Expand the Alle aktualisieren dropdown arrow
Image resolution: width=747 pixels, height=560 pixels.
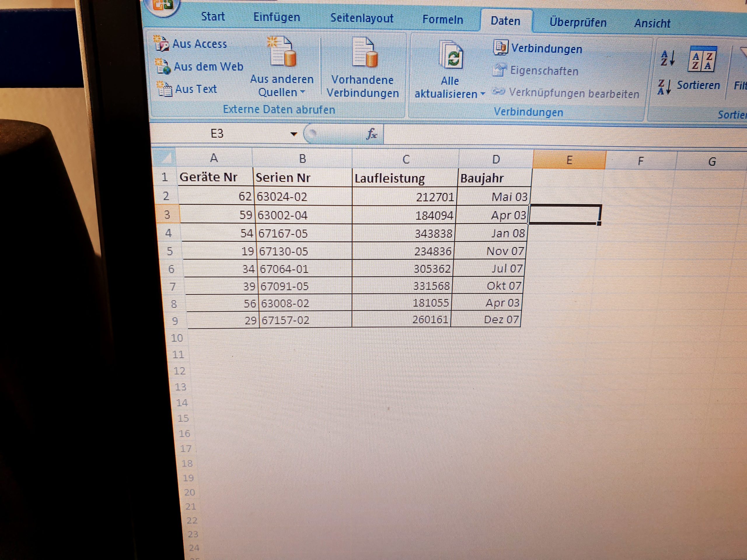click(483, 94)
